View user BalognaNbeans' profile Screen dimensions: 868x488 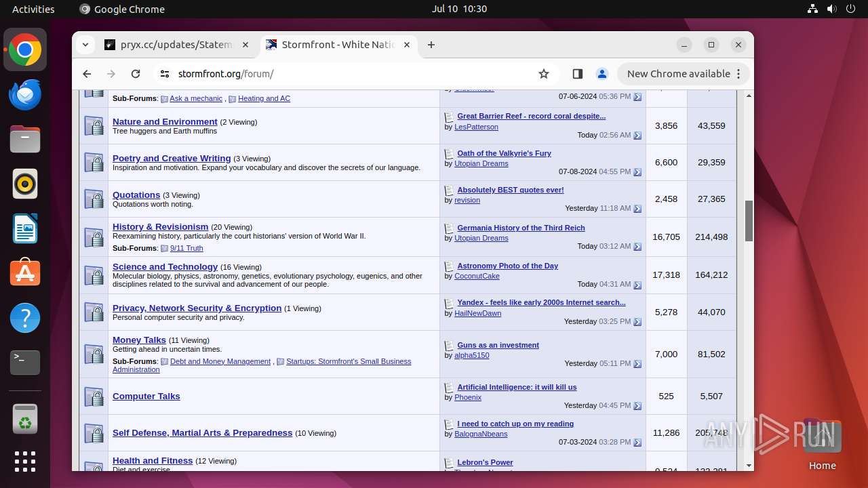481,434
